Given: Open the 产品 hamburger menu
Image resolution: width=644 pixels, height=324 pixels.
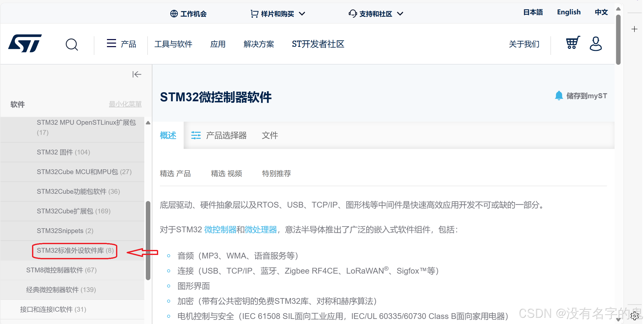Looking at the screenshot, I should (x=121, y=44).
